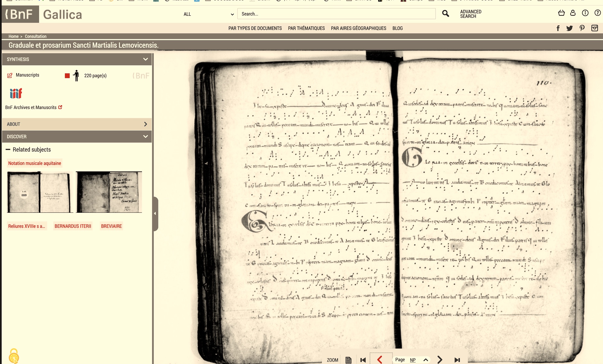Expand page list caret arrow
The width and height of the screenshot is (603, 364).
coord(426,360)
